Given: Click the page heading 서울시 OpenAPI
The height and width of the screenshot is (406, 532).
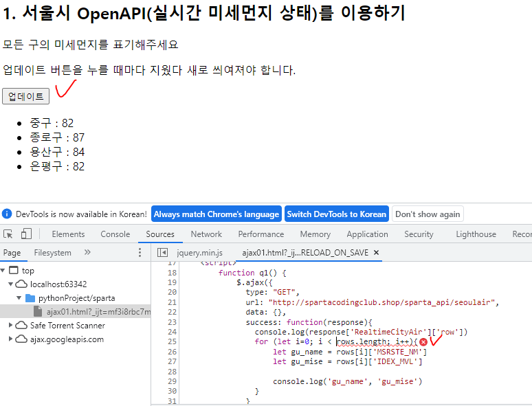Looking at the screenshot, I should point(203,13).
